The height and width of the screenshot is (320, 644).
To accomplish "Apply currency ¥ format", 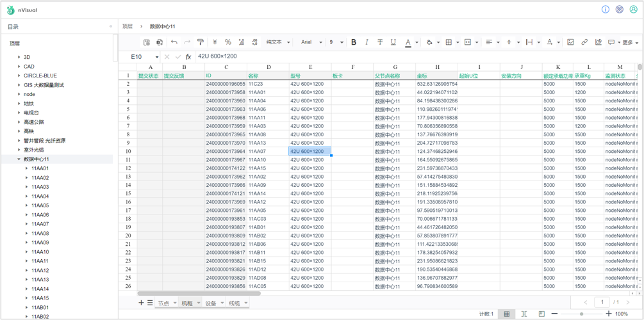I will point(215,42).
